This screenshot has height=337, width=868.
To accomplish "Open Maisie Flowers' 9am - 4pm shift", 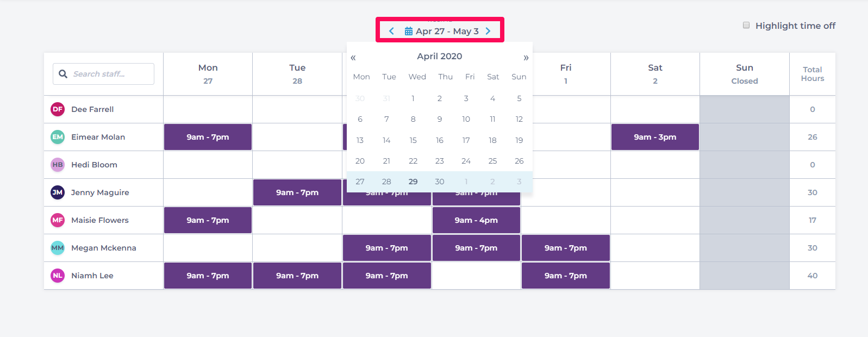I will pyautogui.click(x=476, y=220).
